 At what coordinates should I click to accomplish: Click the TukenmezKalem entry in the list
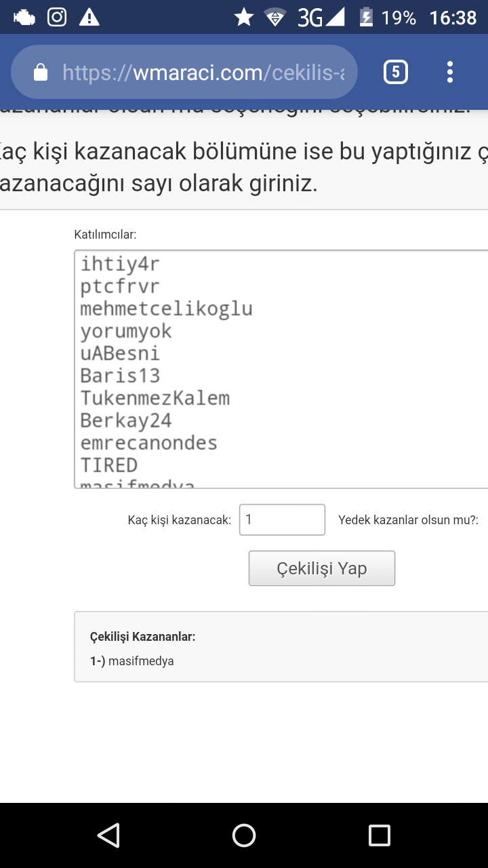(x=155, y=398)
